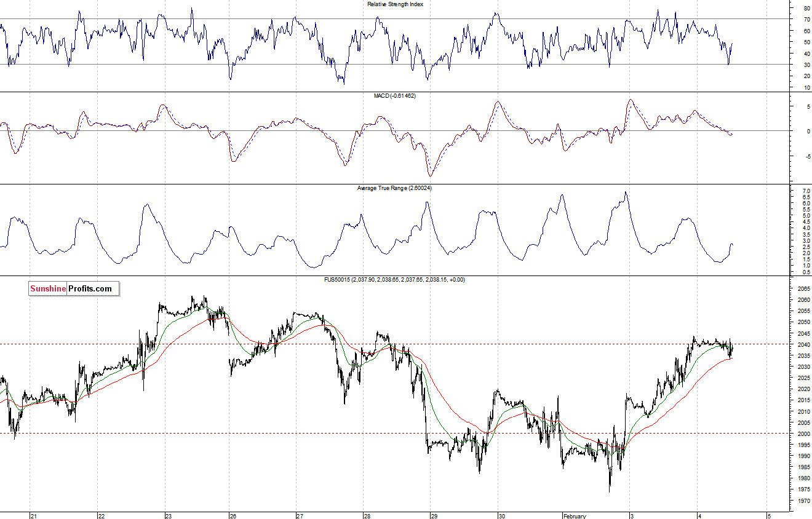Viewport: 812px width, 519px height.
Task: Click the February label on time axis
Action: pyautogui.click(x=575, y=516)
